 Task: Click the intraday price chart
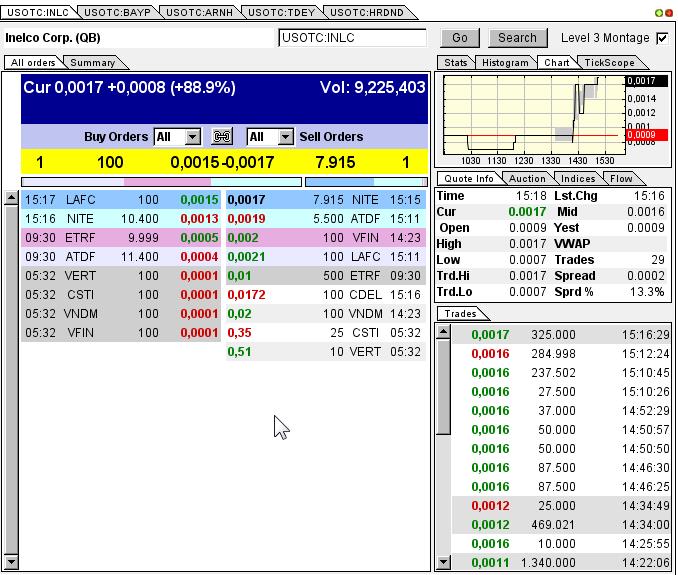pos(534,115)
